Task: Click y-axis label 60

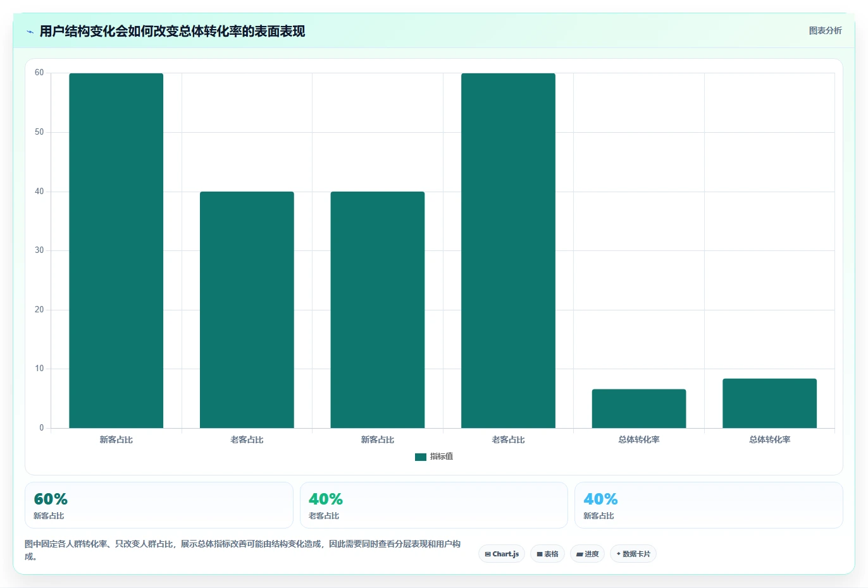Action: 39,73
